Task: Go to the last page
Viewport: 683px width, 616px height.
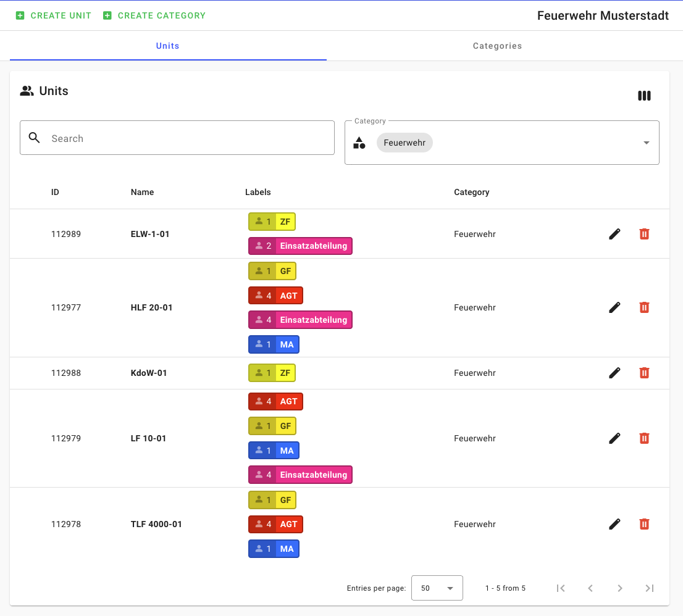Action: 649,588
